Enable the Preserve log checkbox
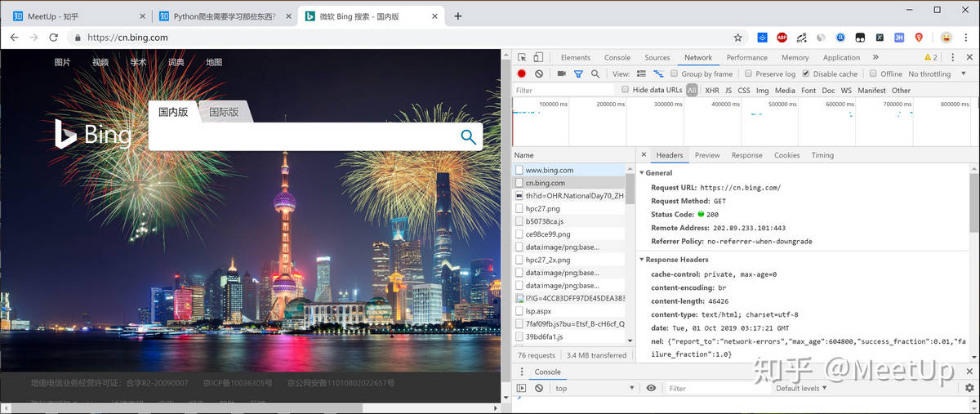980x414 pixels. (749, 73)
